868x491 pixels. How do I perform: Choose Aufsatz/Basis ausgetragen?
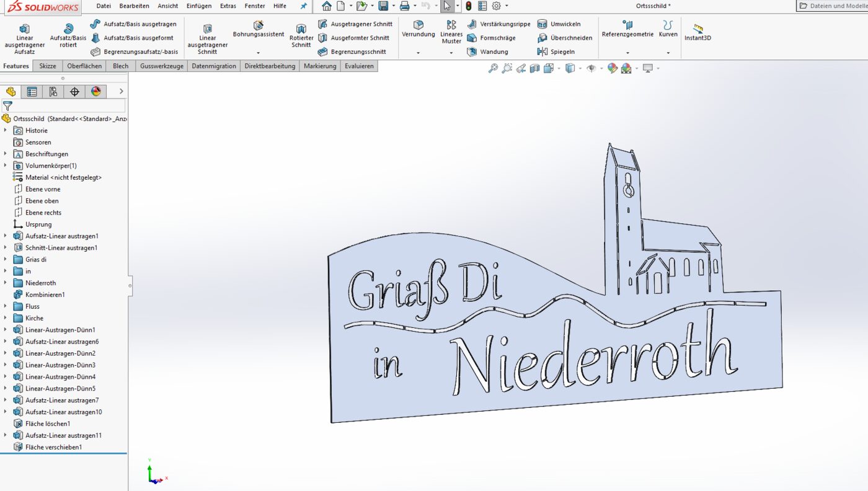(133, 24)
